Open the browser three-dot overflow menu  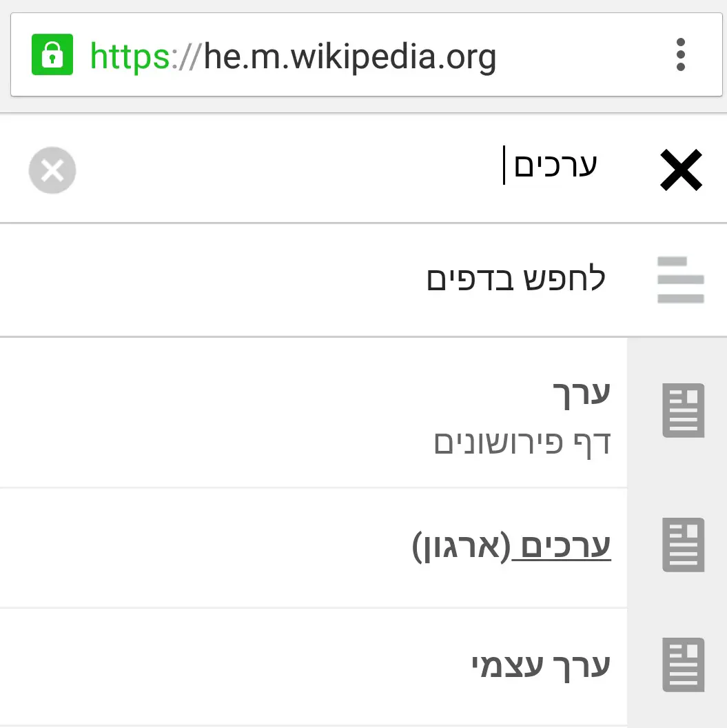point(681,55)
